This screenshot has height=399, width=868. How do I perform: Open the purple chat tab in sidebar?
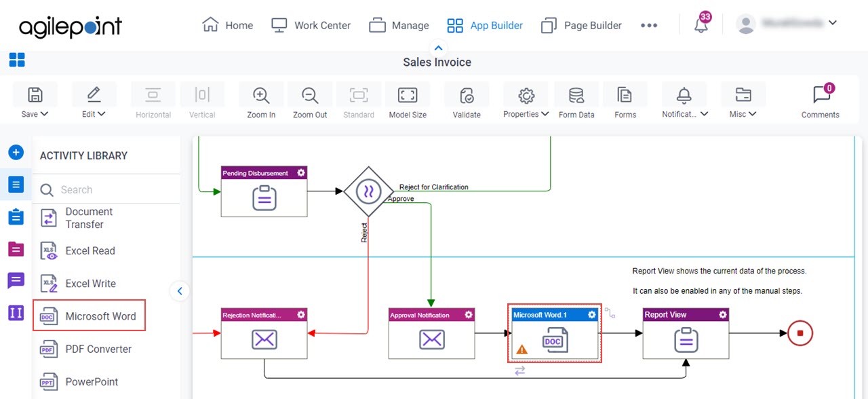tap(16, 280)
